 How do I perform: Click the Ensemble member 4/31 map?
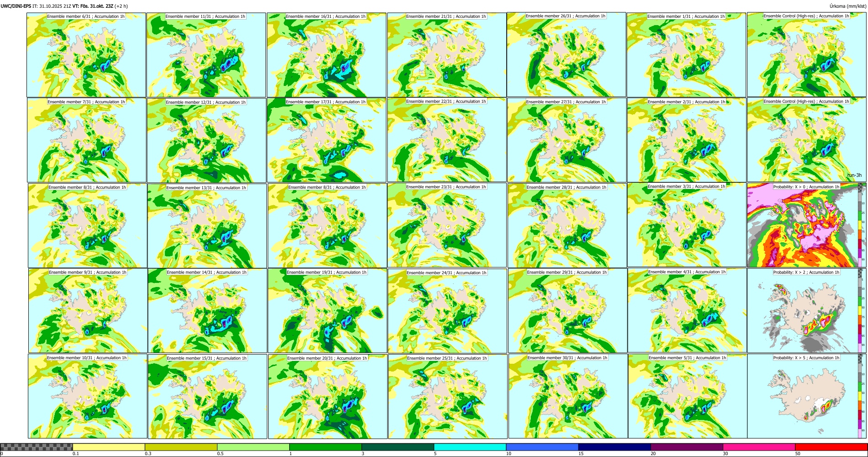[x=688, y=310]
